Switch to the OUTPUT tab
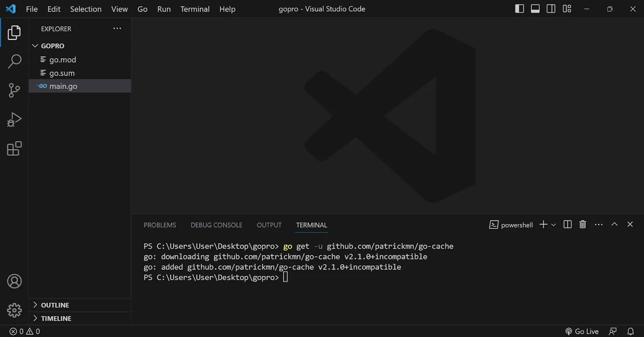The width and height of the screenshot is (644, 337). click(269, 225)
